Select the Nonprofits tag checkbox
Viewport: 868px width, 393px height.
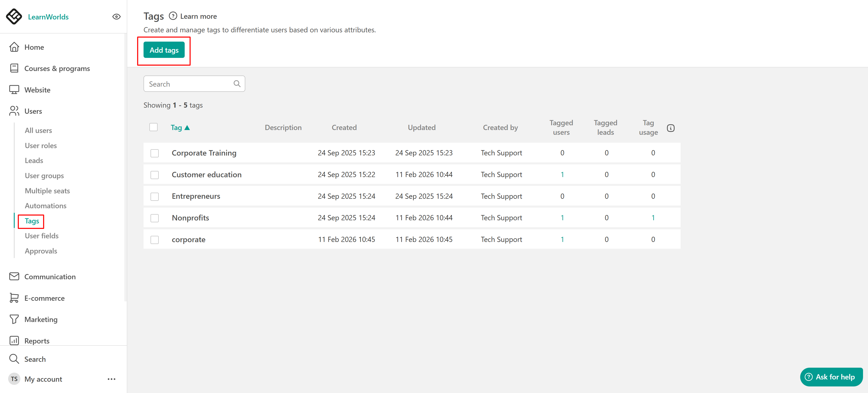(154, 218)
